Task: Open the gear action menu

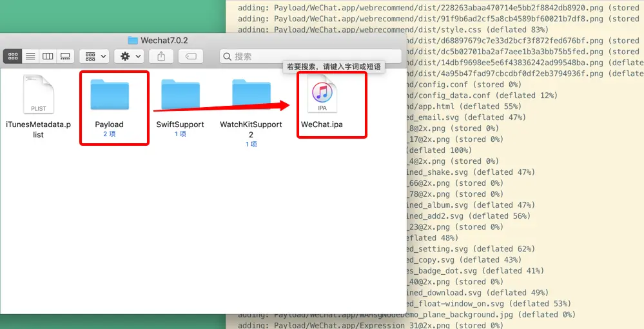Action: [129, 56]
